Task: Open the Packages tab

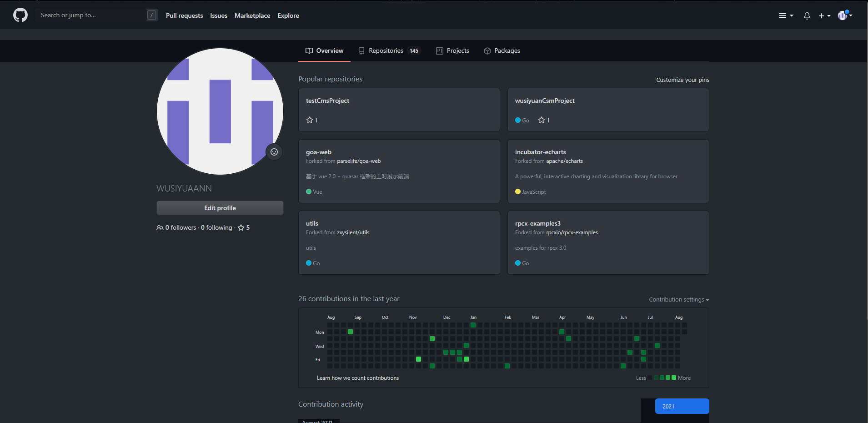Action: (502, 50)
